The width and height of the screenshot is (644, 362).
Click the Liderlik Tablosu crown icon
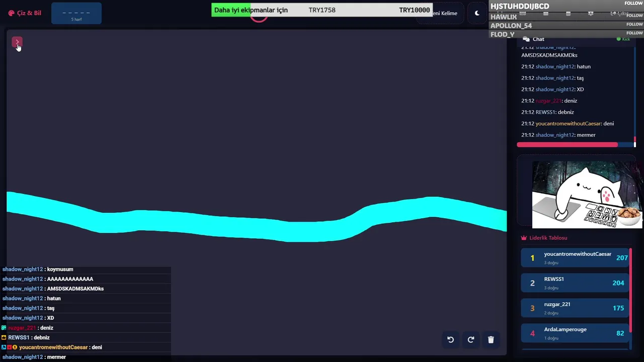(524, 238)
